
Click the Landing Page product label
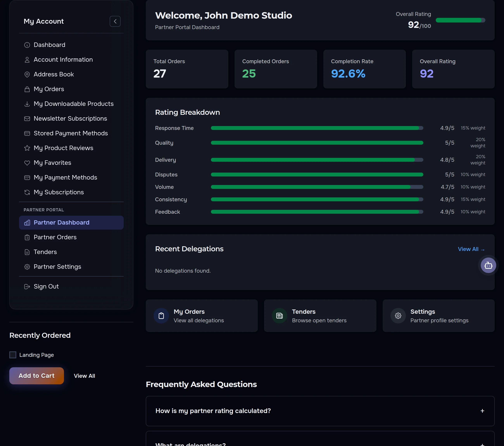click(36, 355)
